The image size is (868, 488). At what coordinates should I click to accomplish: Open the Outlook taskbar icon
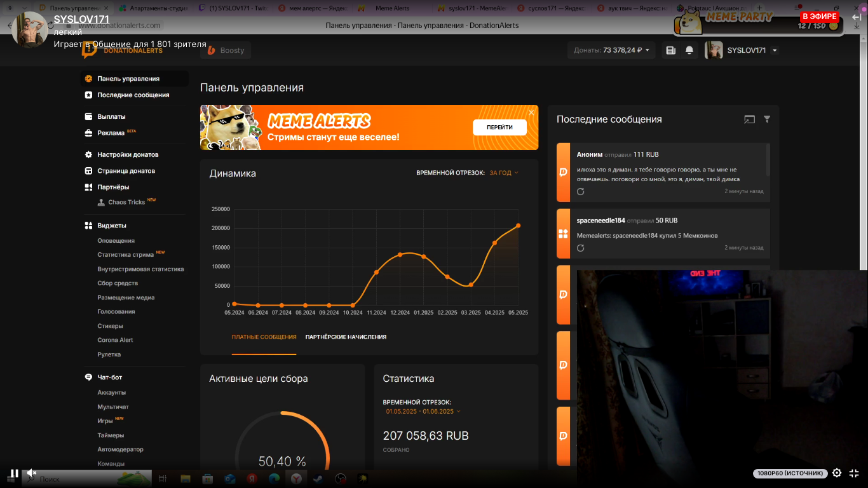229,478
